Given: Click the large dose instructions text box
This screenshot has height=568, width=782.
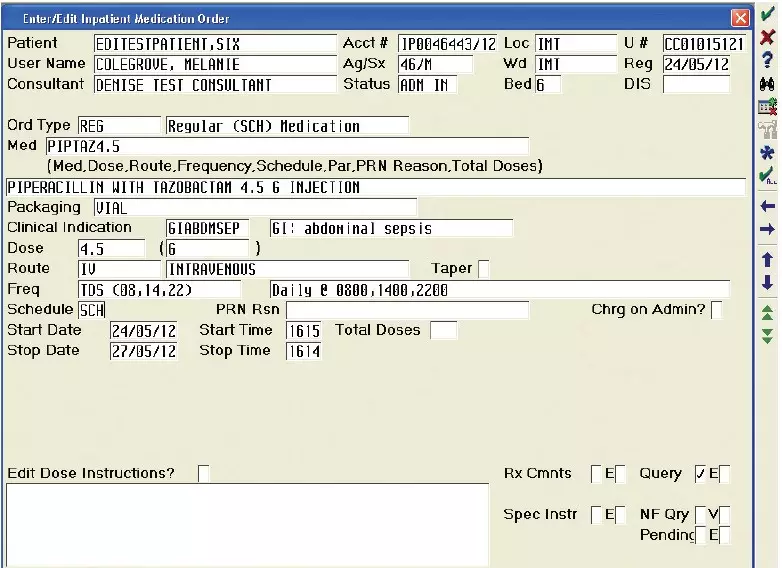Looking at the screenshot, I should [247, 524].
